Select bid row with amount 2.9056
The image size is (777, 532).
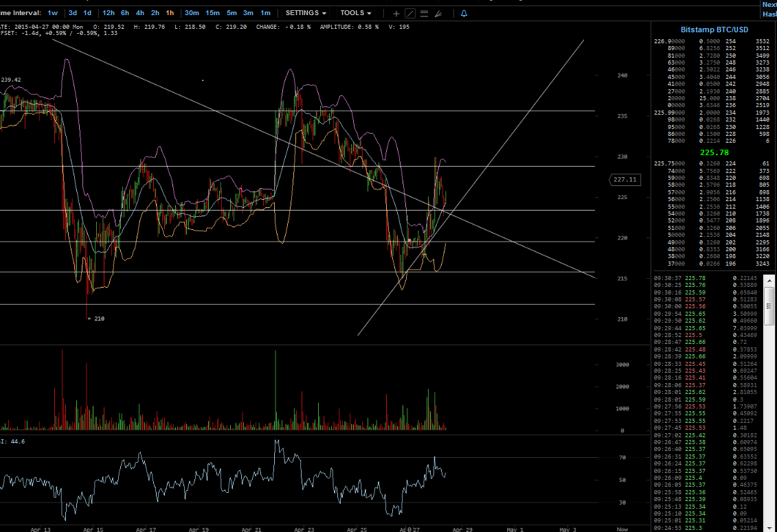click(x=712, y=192)
